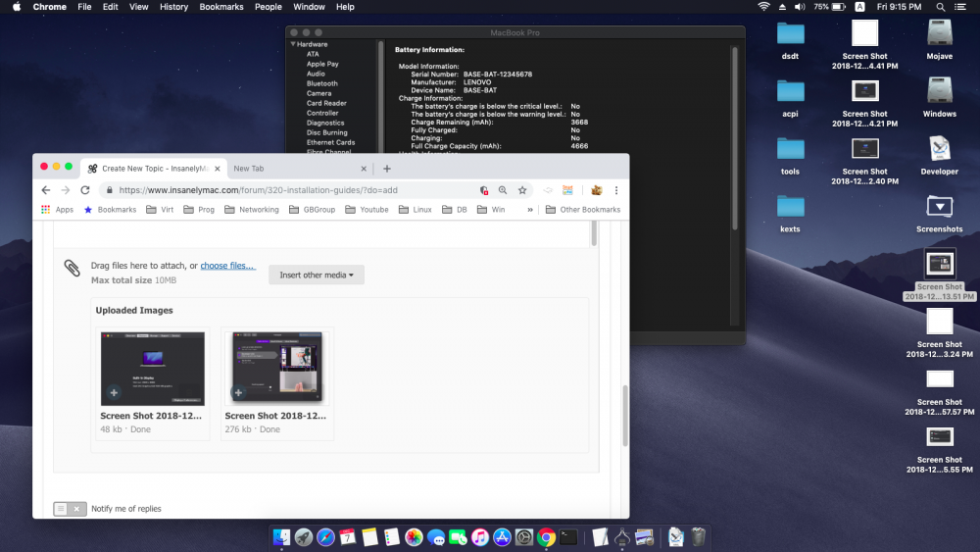980x552 pixels.
Task: Open Launchpad from the Dock
Action: point(304,537)
